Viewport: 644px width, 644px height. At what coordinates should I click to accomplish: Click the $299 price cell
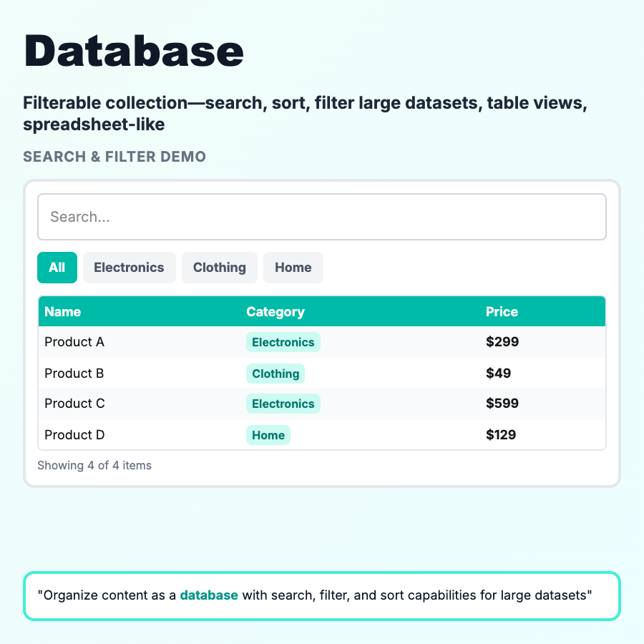coord(502,342)
